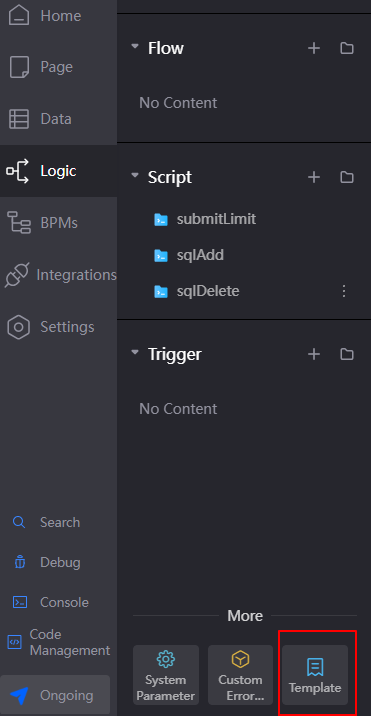The height and width of the screenshot is (716, 371).
Task: Open the Template tile
Action: [x=315, y=675]
